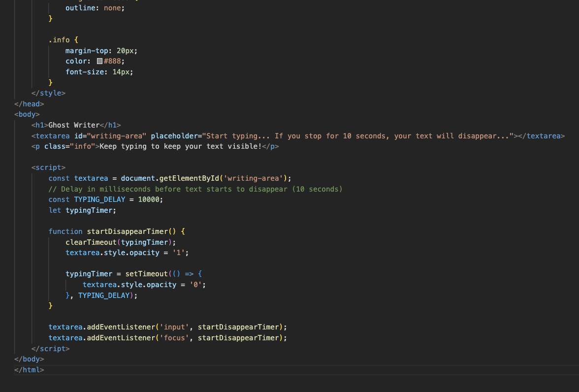Click the '// Delay in milliseconds' comment
The height and width of the screenshot is (392, 579).
[195, 189]
